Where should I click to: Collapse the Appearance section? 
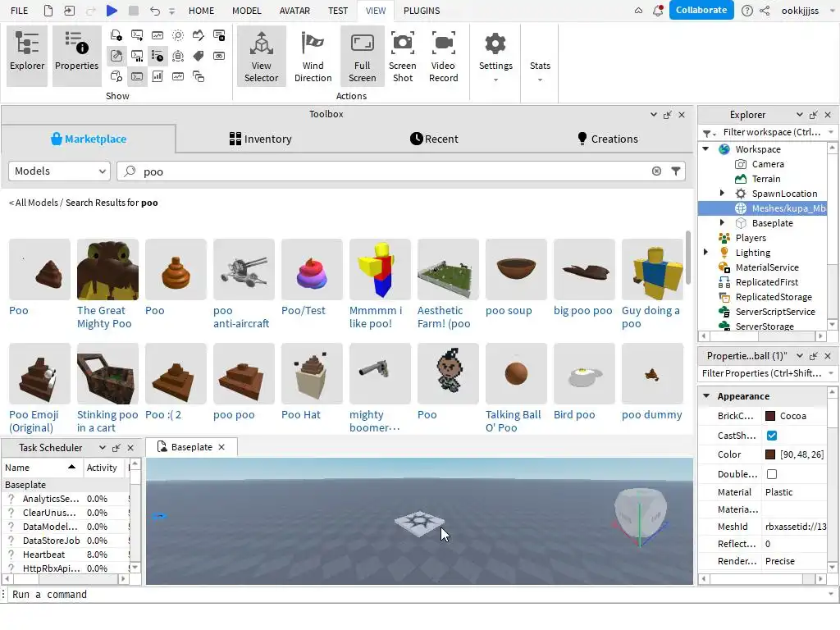point(706,396)
